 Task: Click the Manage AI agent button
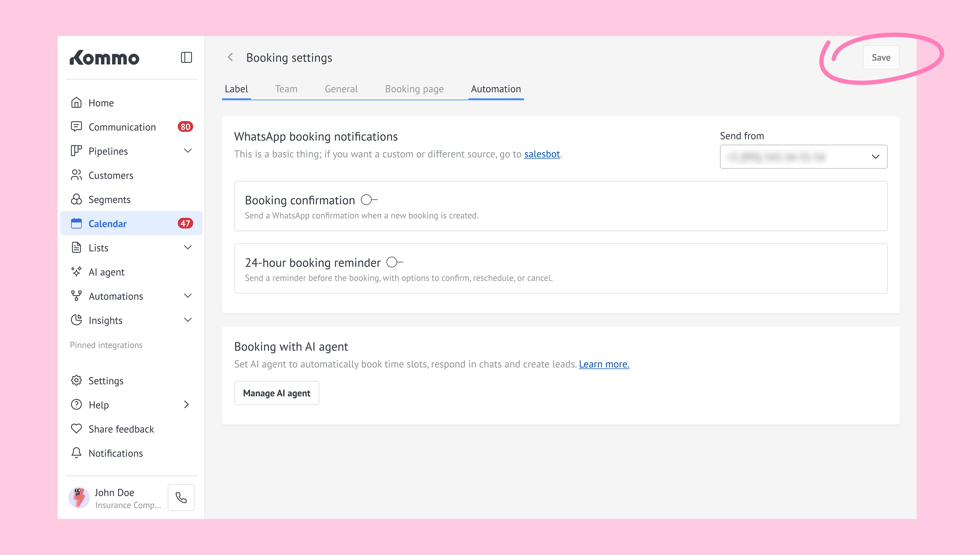277,393
